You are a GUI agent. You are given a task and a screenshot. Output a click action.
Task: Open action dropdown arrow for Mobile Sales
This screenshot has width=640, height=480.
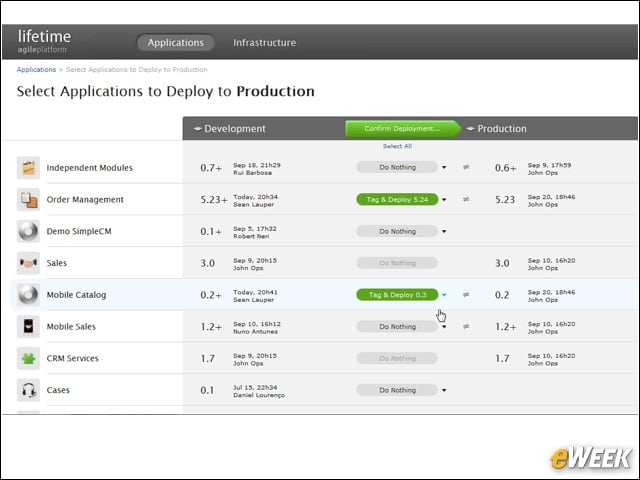tap(444, 327)
